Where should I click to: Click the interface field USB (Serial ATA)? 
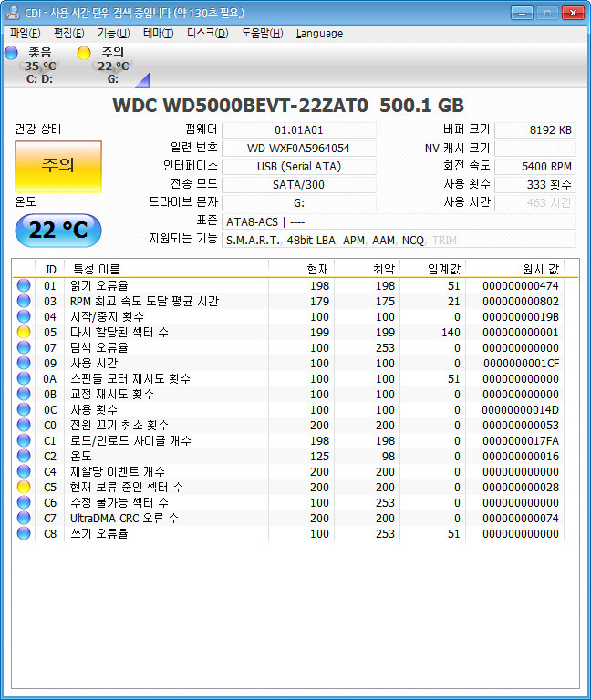pyautogui.click(x=298, y=167)
